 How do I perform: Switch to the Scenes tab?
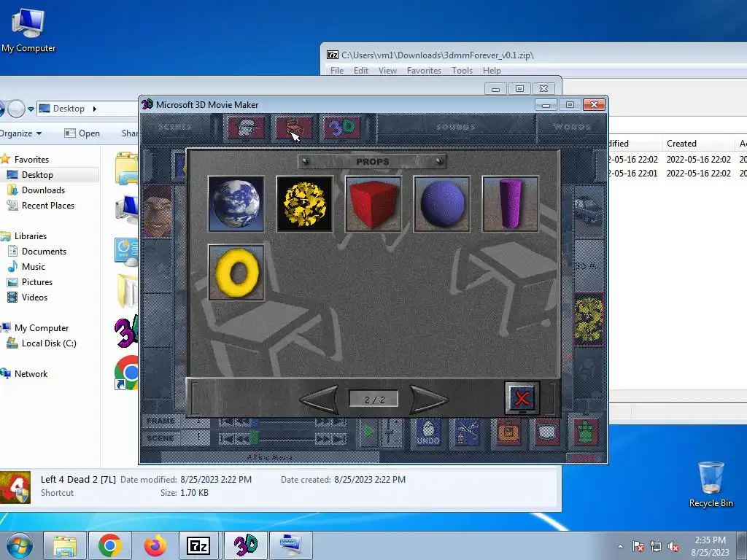[175, 127]
